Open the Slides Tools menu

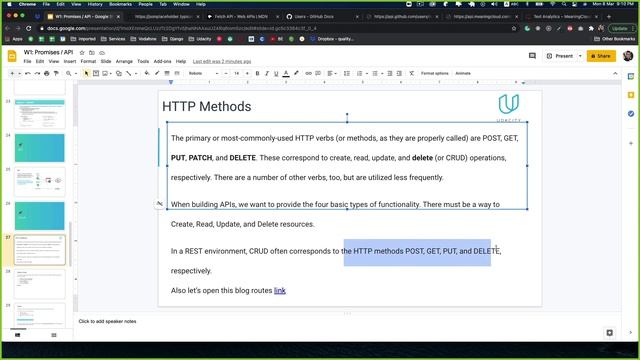[143, 62]
